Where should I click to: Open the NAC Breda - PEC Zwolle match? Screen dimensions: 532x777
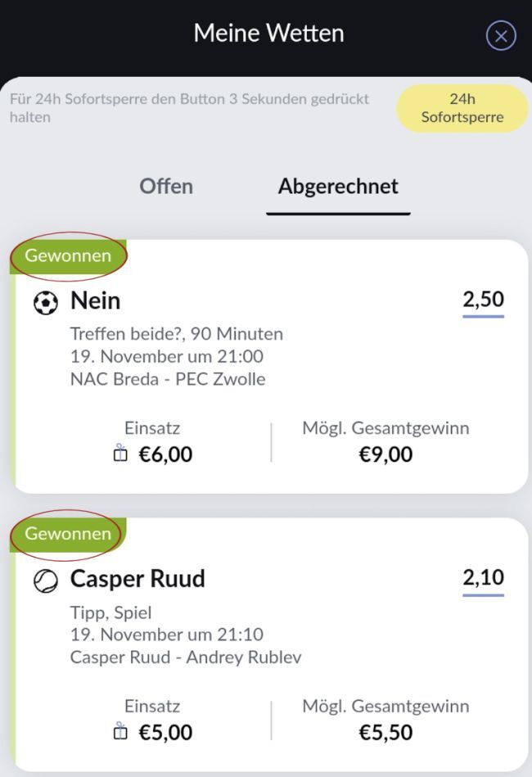168,379
